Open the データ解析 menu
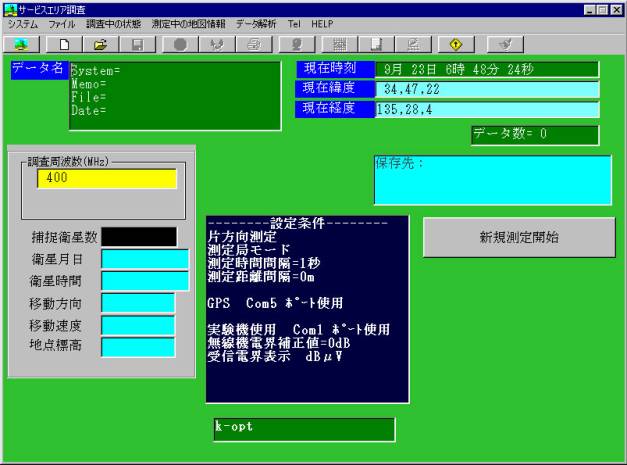Viewport: 627px width, 465px height. click(x=257, y=22)
